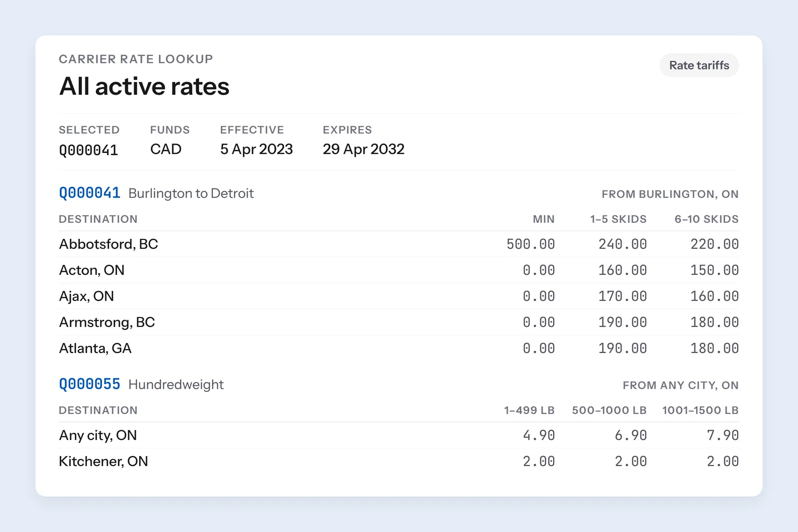798x532 pixels.
Task: Click the 1001–1500 LB column header
Action: pyautogui.click(x=700, y=410)
